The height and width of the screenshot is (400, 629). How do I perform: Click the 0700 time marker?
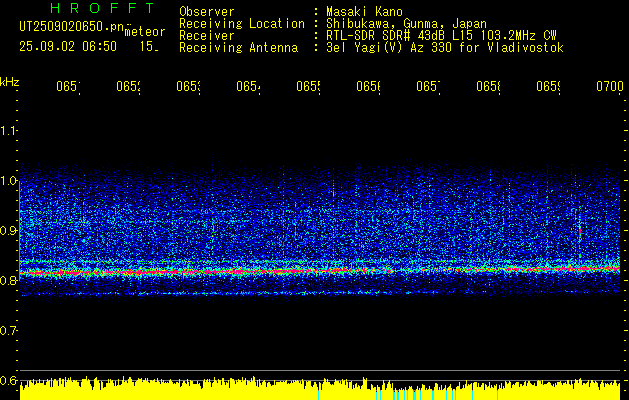coord(610,86)
